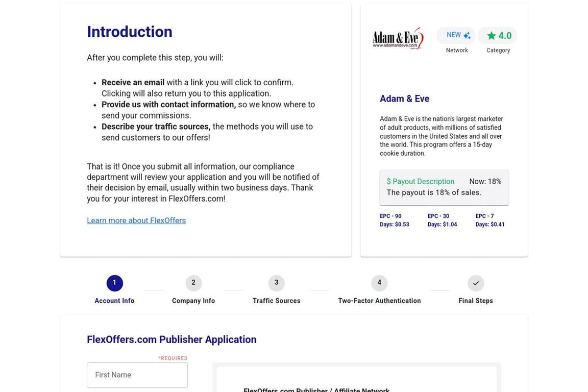Click the 4.0 star rating badge

tap(498, 35)
